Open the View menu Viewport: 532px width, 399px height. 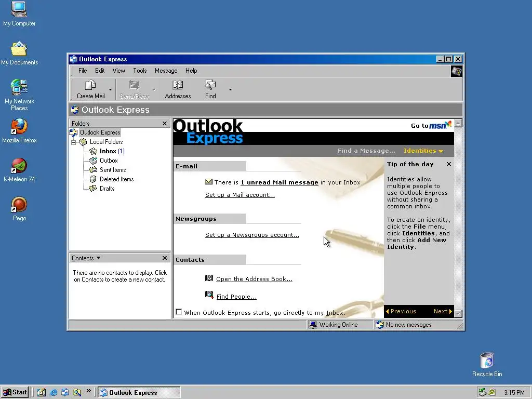tap(119, 71)
